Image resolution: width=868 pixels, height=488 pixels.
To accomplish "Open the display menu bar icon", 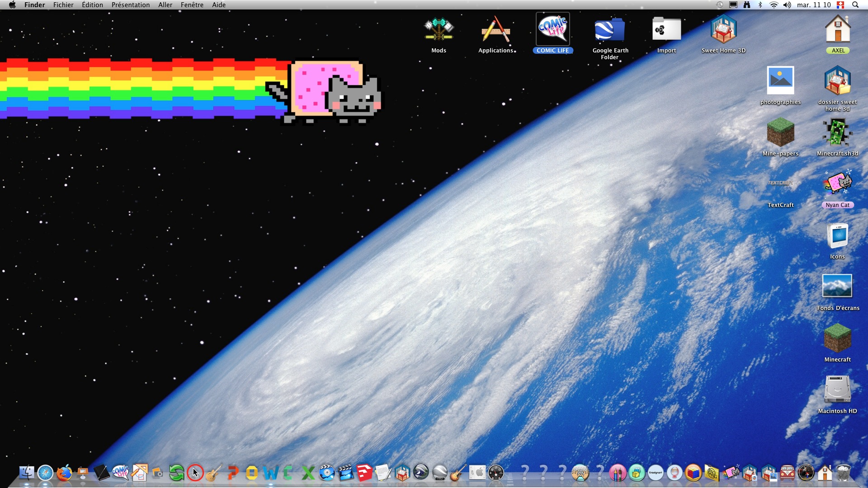I will pos(733,5).
